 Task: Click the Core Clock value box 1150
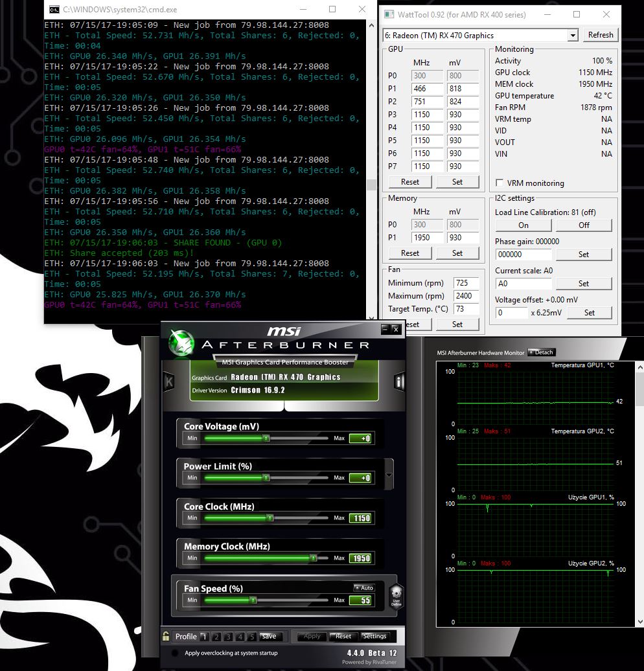(362, 518)
